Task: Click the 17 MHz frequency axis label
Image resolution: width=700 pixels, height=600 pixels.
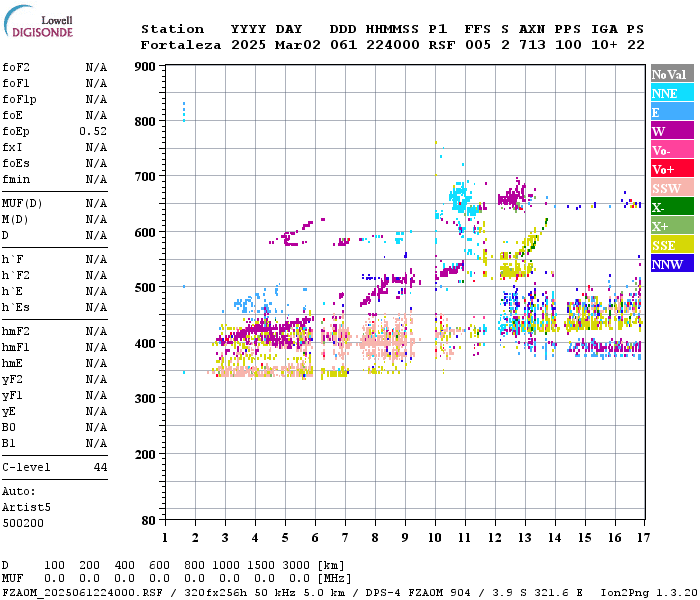Action: 643,538
